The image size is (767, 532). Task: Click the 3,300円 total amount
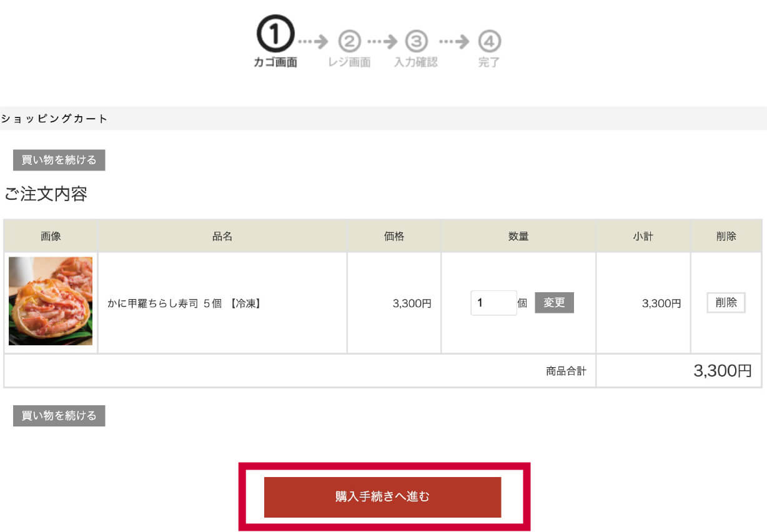coord(723,371)
